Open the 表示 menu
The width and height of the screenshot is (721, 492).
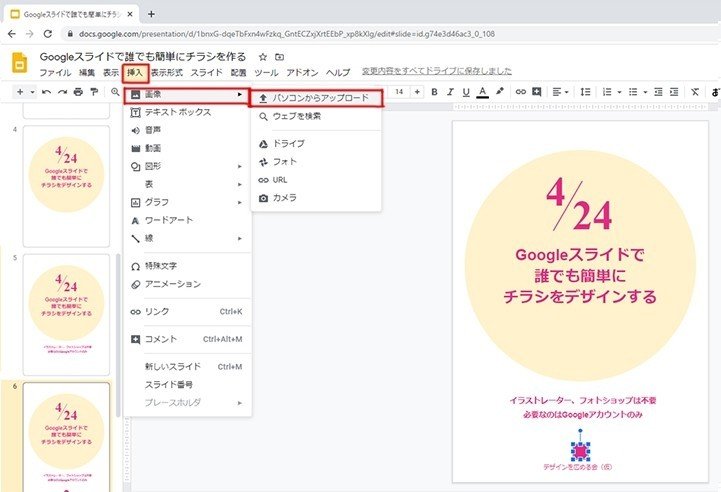click(x=111, y=73)
